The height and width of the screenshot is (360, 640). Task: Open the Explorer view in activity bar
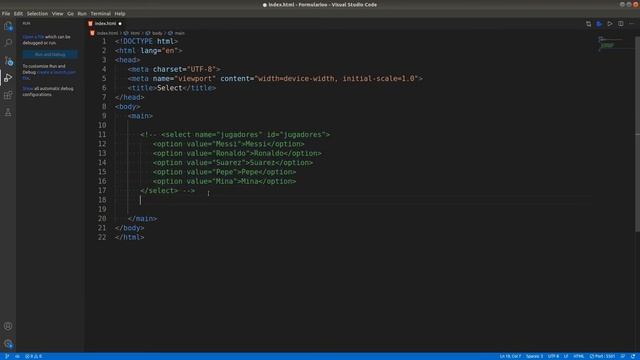point(8,27)
